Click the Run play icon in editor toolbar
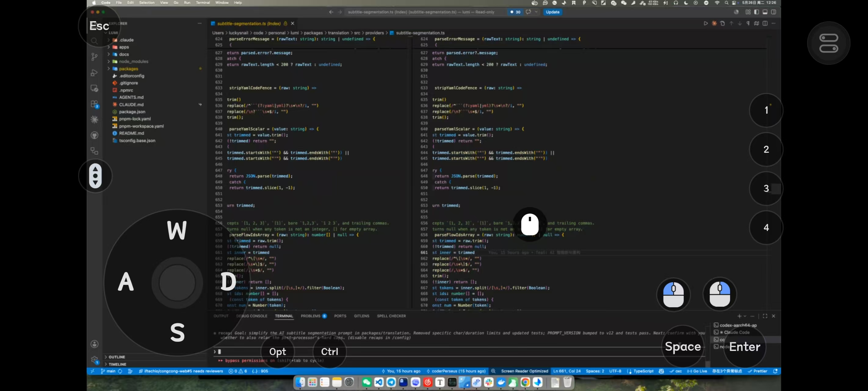The image size is (868, 391). tap(706, 23)
